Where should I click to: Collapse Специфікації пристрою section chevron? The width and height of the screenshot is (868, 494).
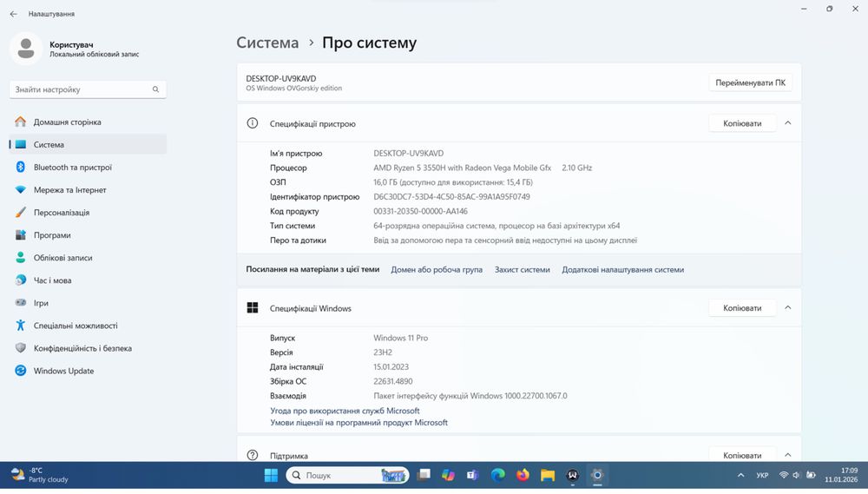click(788, 123)
